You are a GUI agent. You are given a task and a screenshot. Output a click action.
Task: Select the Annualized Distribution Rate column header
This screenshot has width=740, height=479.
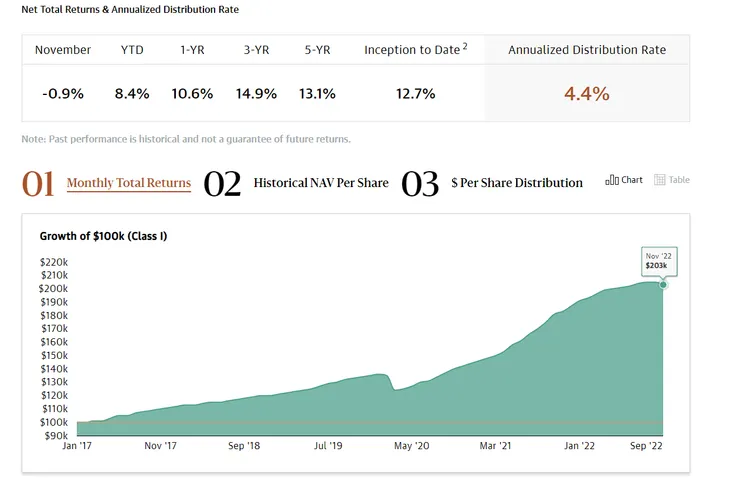coord(587,50)
